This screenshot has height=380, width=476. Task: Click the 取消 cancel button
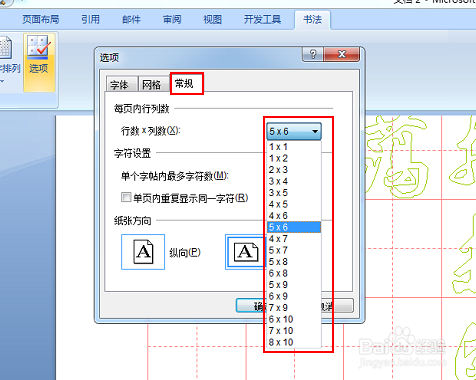tap(337, 306)
